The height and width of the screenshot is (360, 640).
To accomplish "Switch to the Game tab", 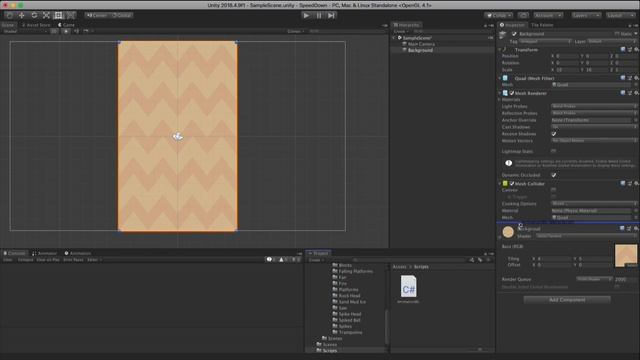I will click(66, 25).
